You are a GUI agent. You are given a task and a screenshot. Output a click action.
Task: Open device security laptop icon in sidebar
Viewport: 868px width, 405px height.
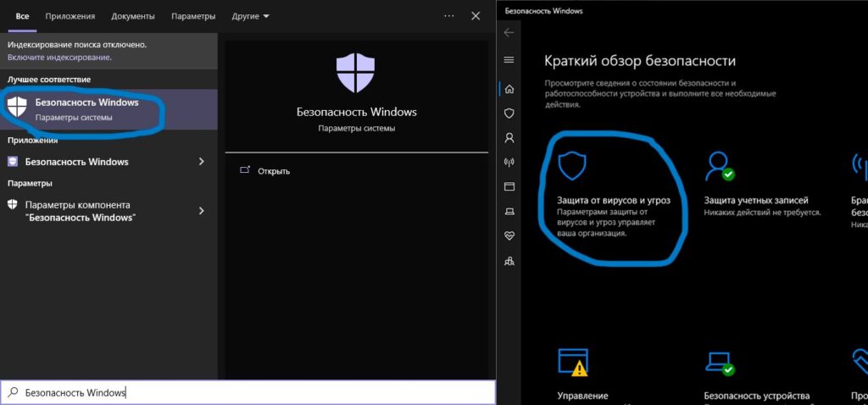click(x=509, y=211)
